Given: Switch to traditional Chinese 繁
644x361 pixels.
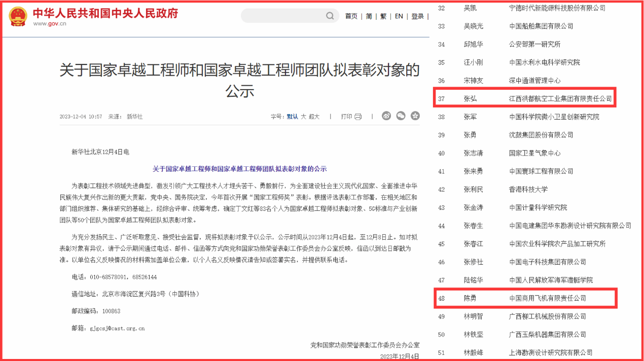Looking at the screenshot, I should (383, 16).
